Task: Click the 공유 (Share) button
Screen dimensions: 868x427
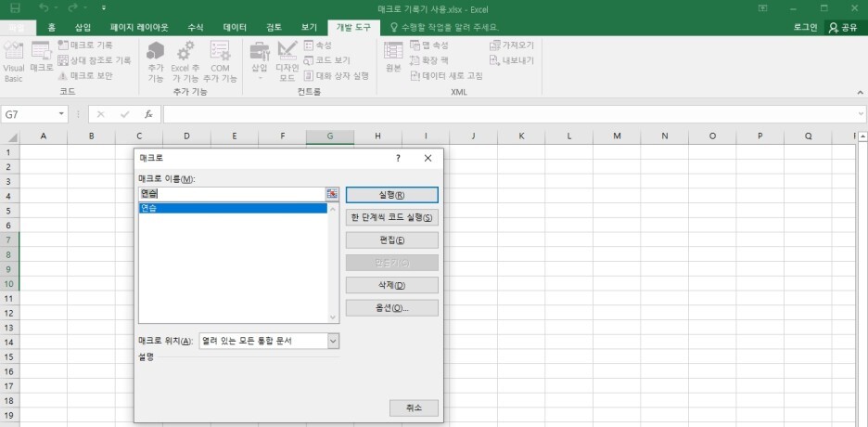Action: (x=843, y=27)
